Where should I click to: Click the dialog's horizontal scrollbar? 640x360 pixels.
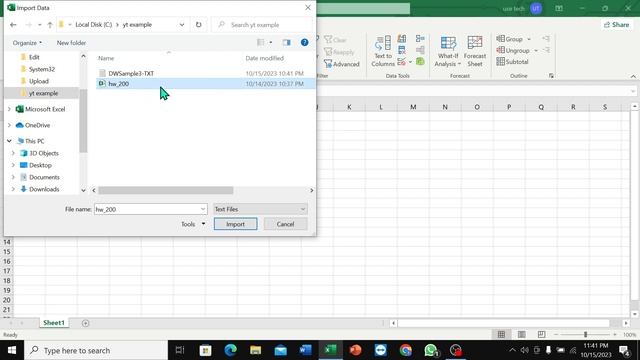coord(166,190)
